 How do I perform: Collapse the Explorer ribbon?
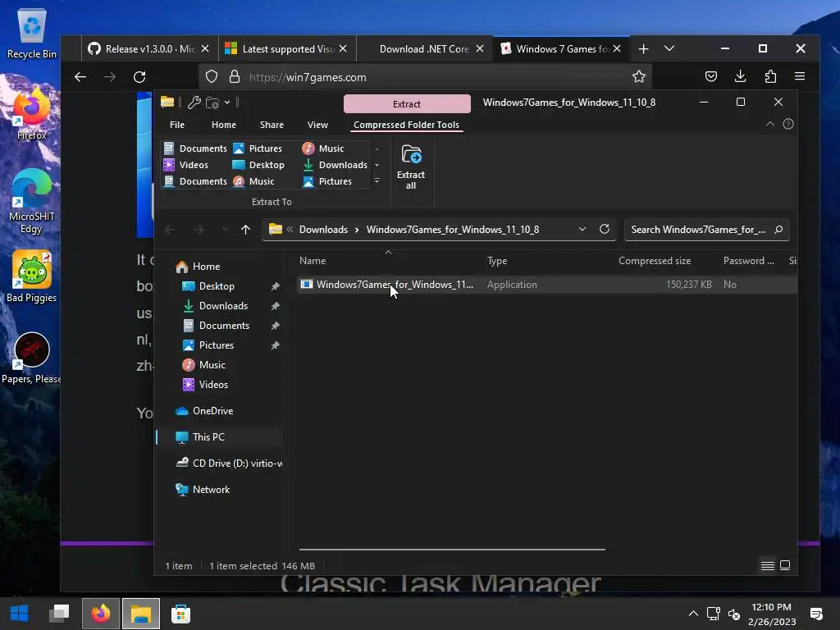(x=769, y=125)
